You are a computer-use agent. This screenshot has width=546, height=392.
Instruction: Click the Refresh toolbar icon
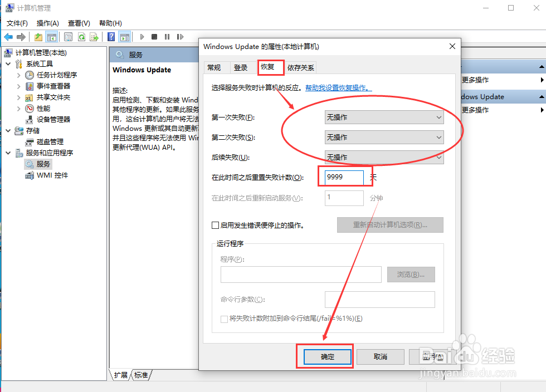pyautogui.click(x=81, y=37)
